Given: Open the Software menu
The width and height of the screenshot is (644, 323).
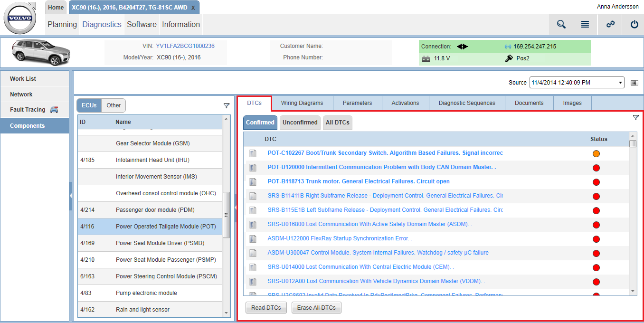Looking at the screenshot, I should click(142, 24).
